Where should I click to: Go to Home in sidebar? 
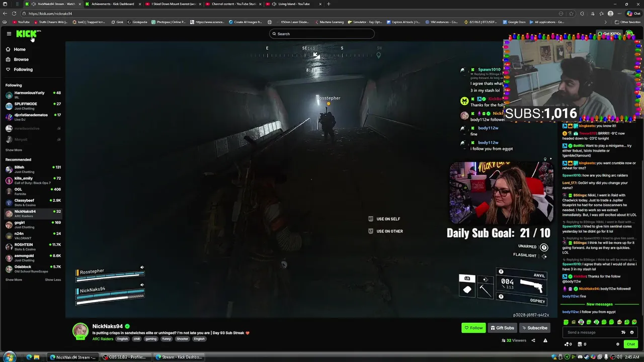(x=20, y=49)
